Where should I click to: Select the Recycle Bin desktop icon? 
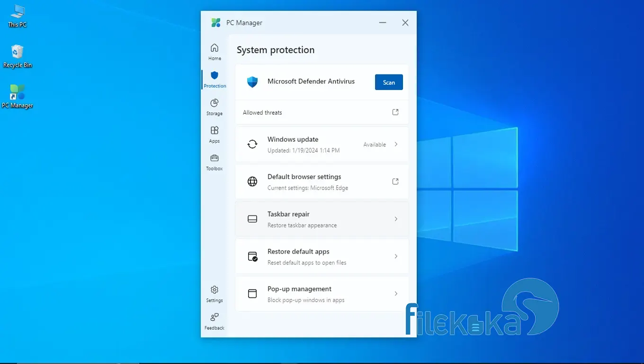(18, 56)
